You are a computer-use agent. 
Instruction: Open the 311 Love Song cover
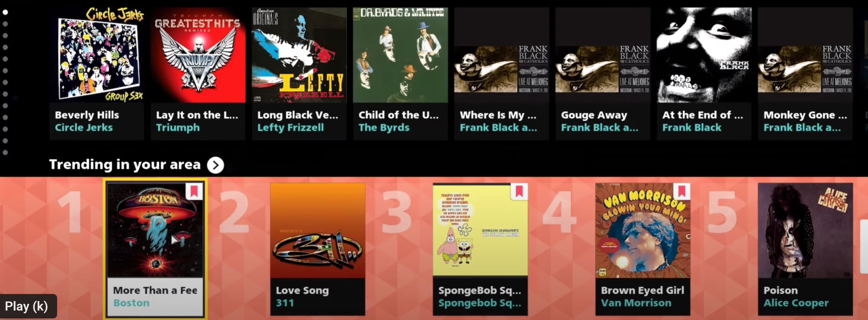click(x=318, y=231)
